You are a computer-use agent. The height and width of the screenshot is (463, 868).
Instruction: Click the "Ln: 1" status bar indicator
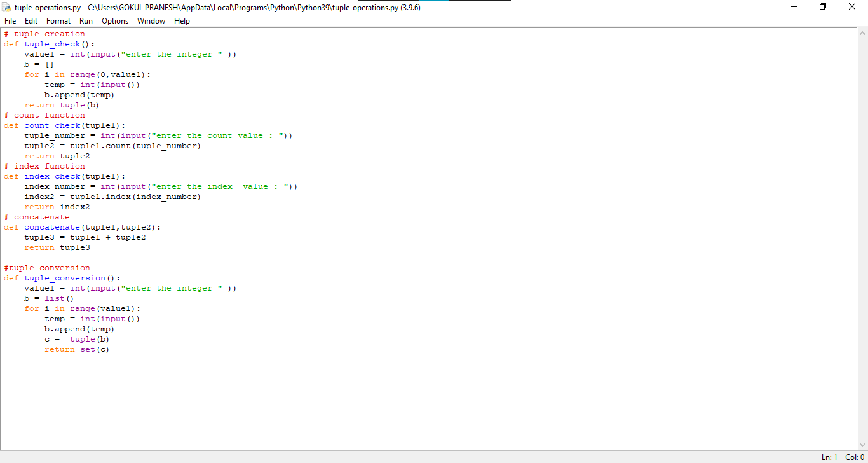pyautogui.click(x=830, y=457)
